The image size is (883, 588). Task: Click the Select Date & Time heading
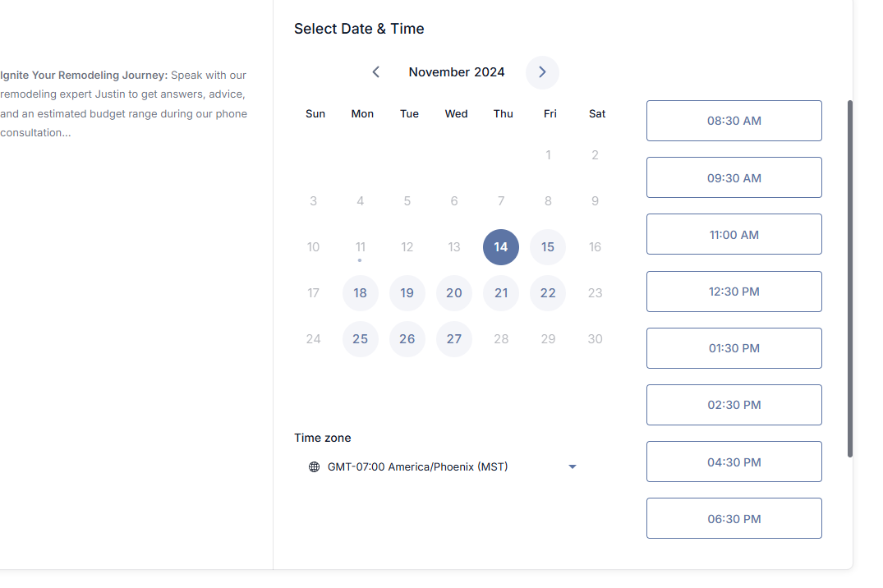pyautogui.click(x=359, y=28)
